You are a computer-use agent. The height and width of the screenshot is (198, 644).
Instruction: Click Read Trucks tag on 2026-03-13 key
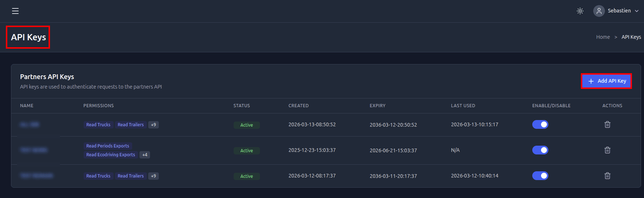[98, 125]
